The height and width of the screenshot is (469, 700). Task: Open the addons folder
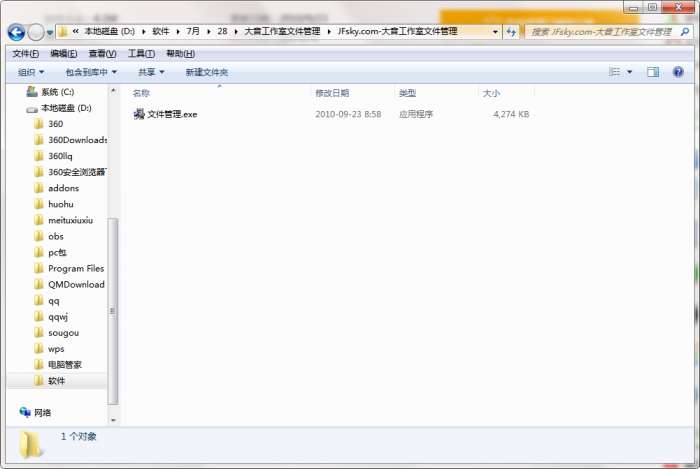(63, 188)
